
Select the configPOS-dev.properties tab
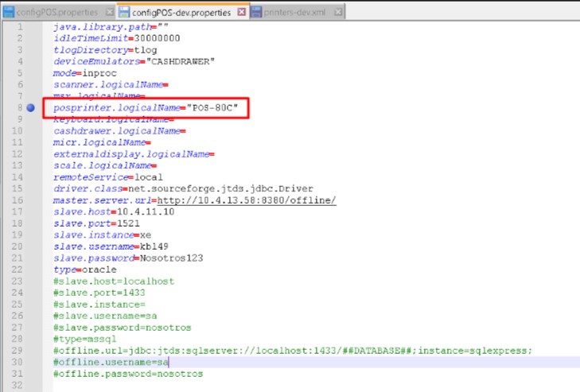tap(182, 13)
